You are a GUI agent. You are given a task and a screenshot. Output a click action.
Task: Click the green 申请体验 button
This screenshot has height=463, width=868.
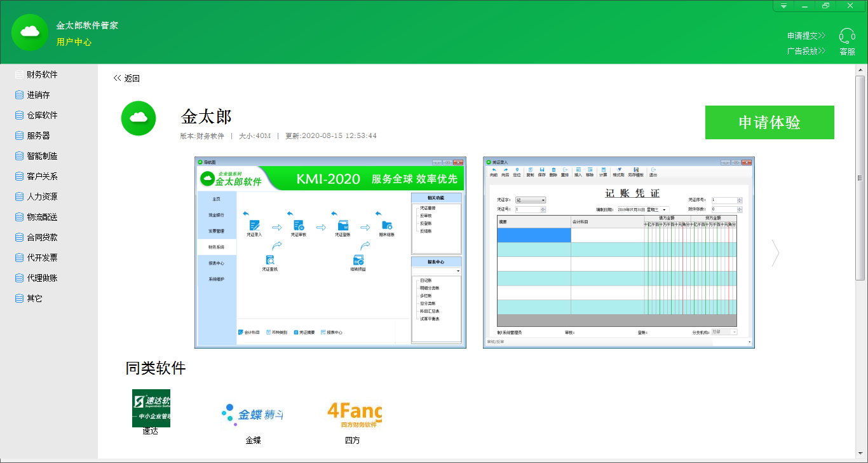pyautogui.click(x=770, y=122)
